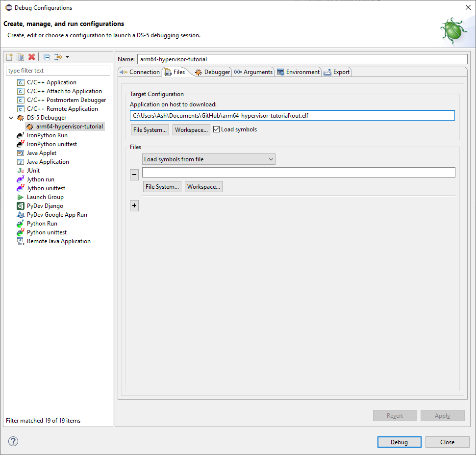Select Launch Group in the tree
The image size is (476, 455).
tap(45, 197)
